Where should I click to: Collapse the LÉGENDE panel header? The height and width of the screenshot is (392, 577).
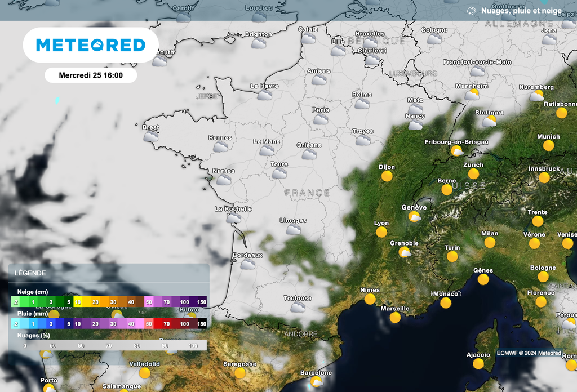(109, 273)
